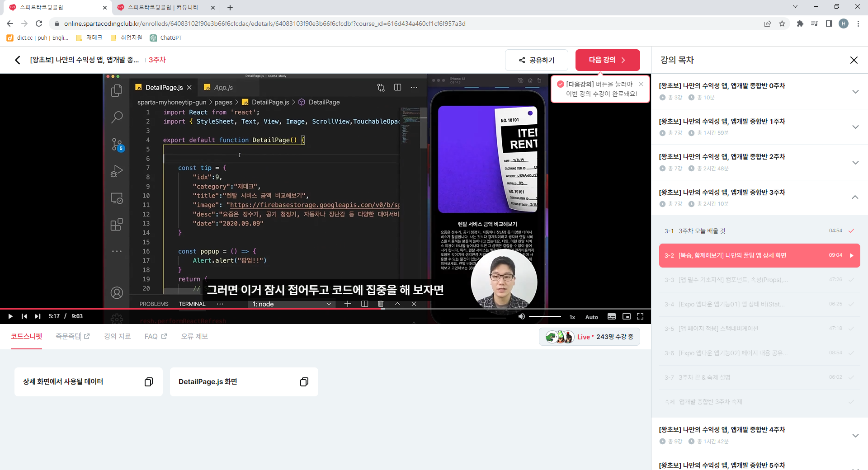Open lecture 3-7 3주차 끝 & 숙제 설명
868x470 pixels.
[x=759, y=377]
